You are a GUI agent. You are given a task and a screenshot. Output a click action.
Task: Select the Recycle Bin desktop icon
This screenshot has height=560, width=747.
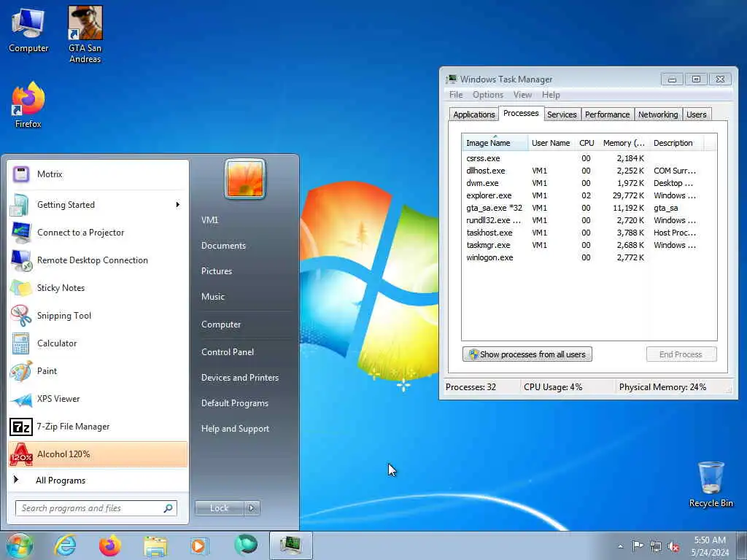pyautogui.click(x=711, y=484)
